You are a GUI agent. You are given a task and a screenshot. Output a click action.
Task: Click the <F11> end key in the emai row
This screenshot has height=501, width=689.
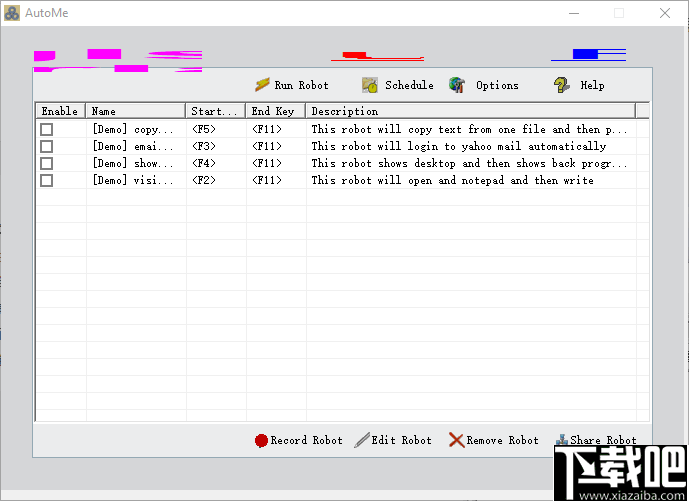[267, 146]
